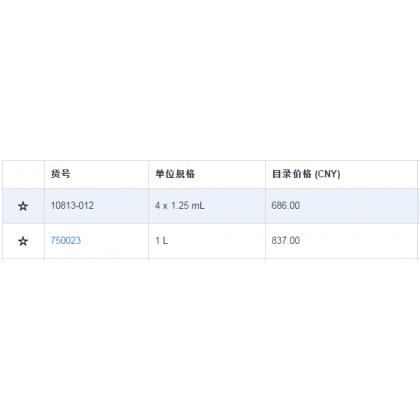
Task: Open the 750023 catalog number link
Action: (x=66, y=240)
